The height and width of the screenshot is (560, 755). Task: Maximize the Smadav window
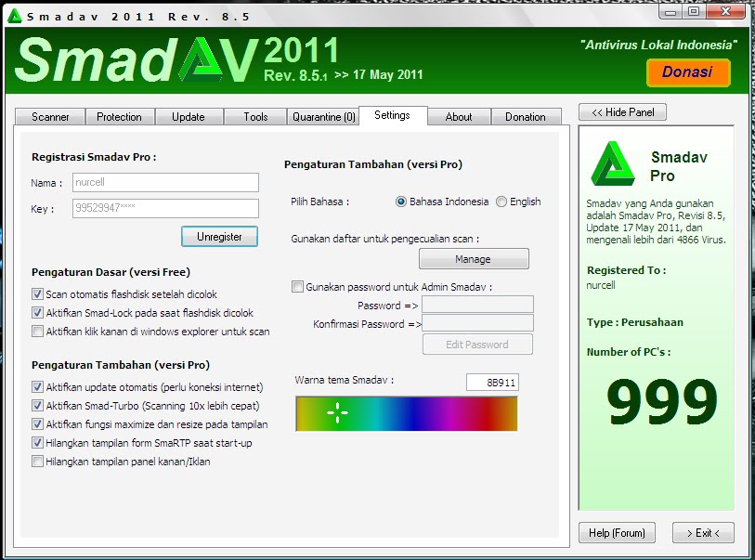coord(694,11)
